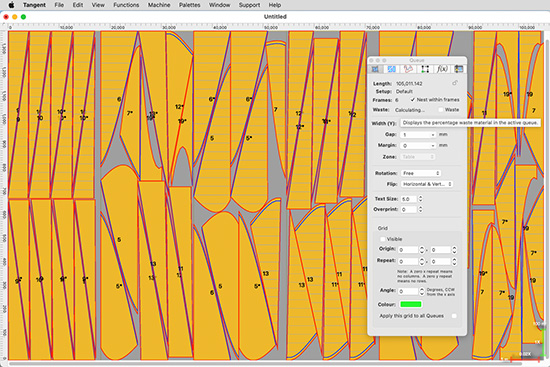Open the Gap value dropdown

418,135
